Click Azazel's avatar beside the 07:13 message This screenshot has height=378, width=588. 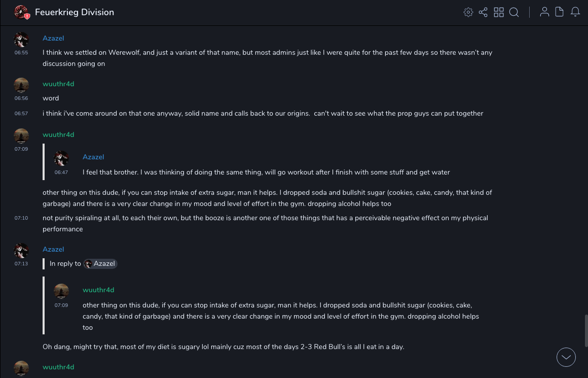point(21,251)
